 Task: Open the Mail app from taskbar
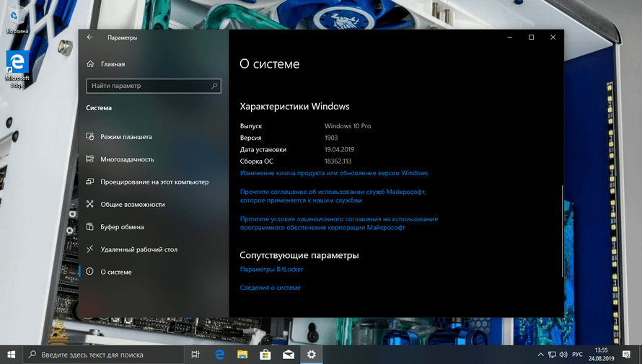289,355
